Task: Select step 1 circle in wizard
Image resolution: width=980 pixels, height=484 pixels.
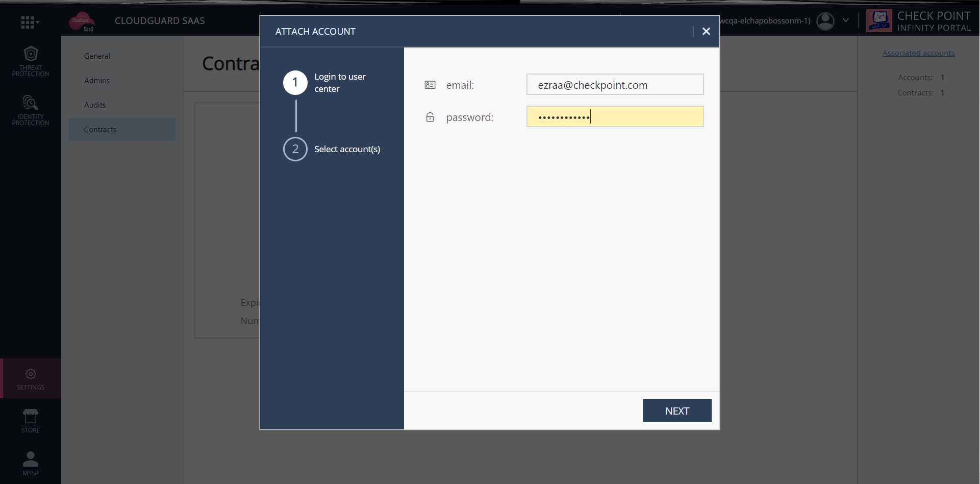Action: (x=295, y=83)
